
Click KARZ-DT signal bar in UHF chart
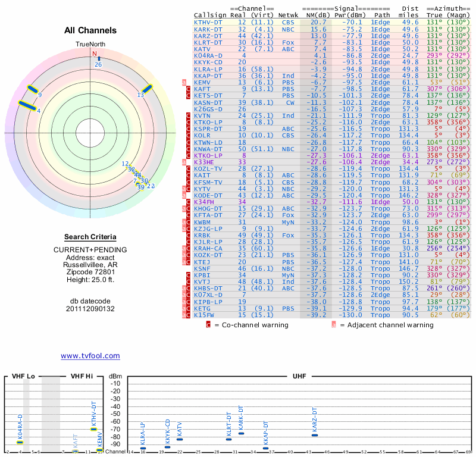[315, 435]
